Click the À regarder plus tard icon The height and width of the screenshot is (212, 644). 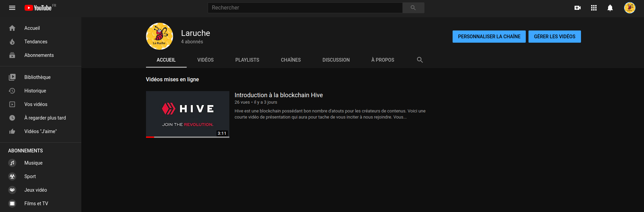(x=12, y=118)
